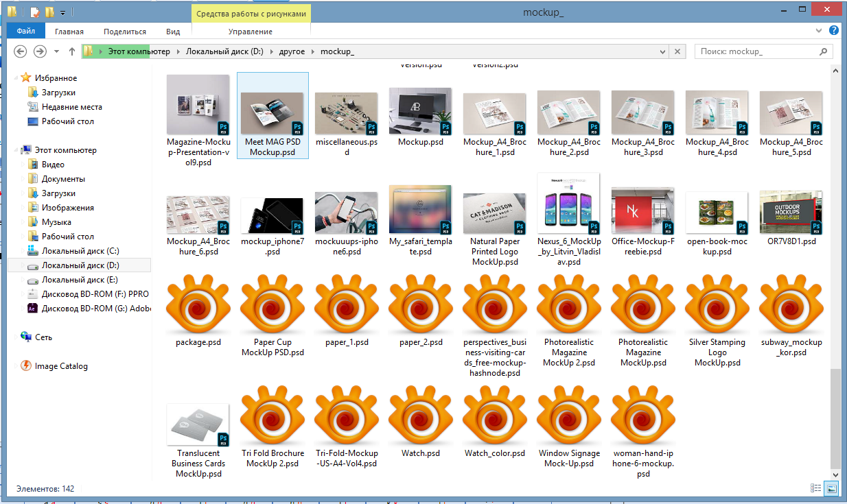847x504 pixels.
Task: Open package.psd file icon
Action: tap(198, 304)
